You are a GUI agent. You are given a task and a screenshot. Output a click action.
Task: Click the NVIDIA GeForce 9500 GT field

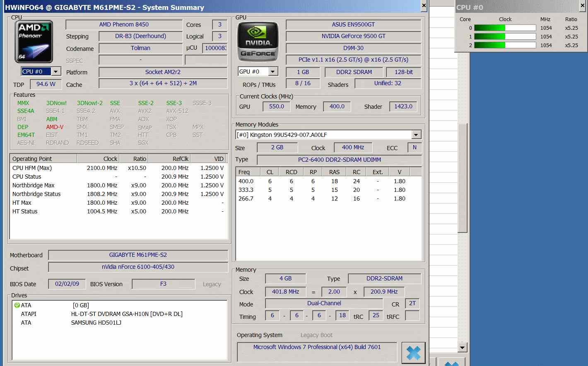pos(353,36)
